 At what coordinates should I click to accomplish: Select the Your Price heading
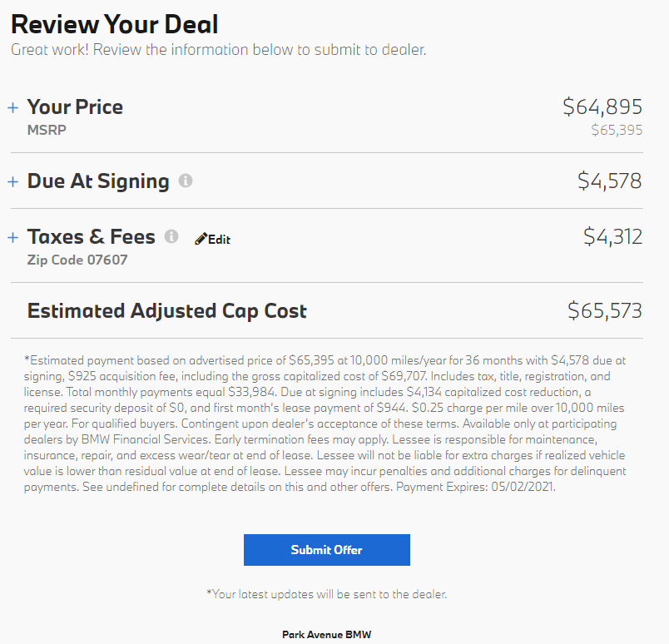[x=75, y=107]
